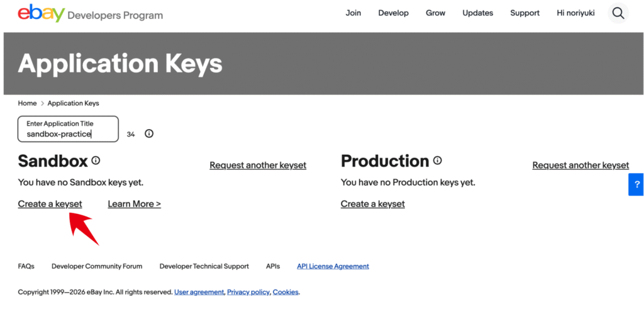Open the Hi noriyuki account menu
The width and height of the screenshot is (644, 314).
coord(575,13)
